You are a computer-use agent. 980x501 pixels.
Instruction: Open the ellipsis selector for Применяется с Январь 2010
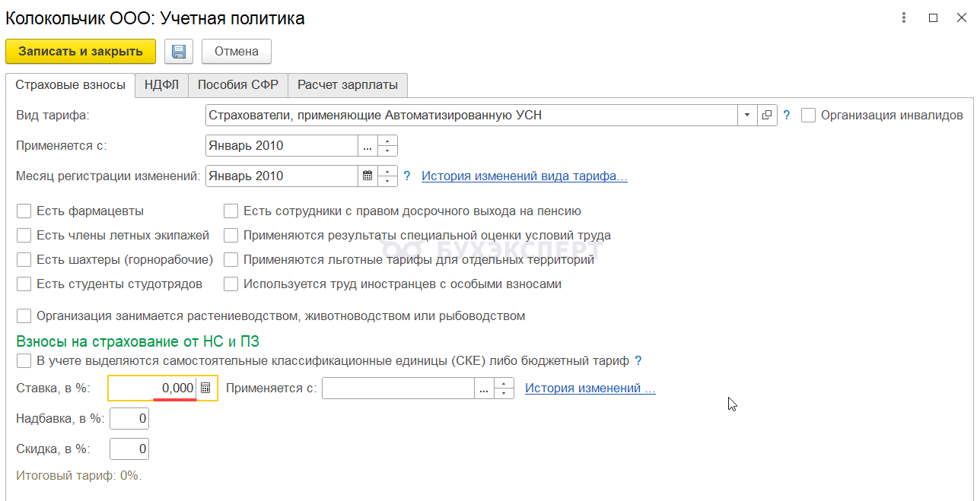(367, 146)
